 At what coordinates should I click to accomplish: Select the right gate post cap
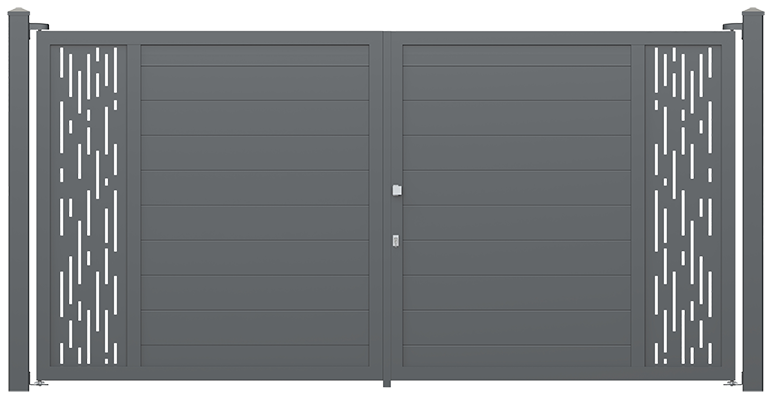(x=753, y=11)
